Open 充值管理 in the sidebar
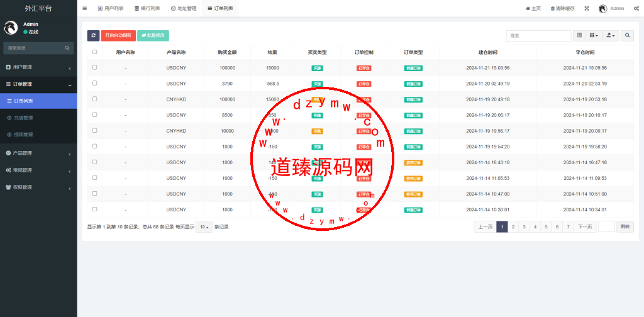 pos(38,118)
